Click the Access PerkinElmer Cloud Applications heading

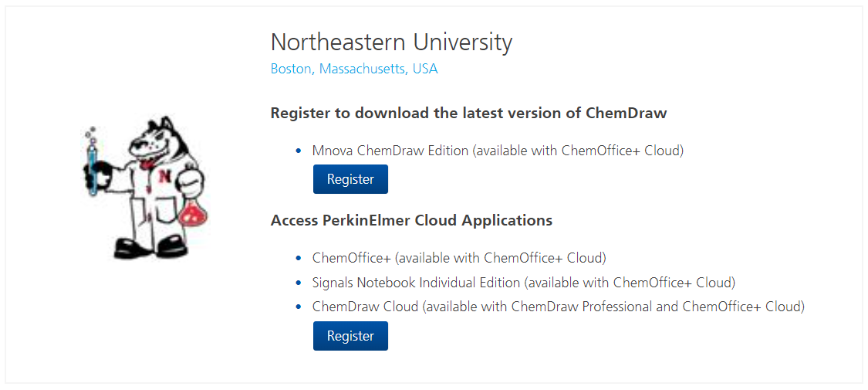click(411, 220)
